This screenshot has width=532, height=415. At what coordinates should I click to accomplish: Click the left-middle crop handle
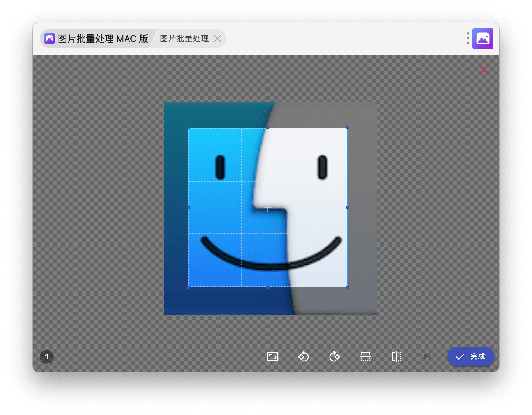click(x=188, y=207)
